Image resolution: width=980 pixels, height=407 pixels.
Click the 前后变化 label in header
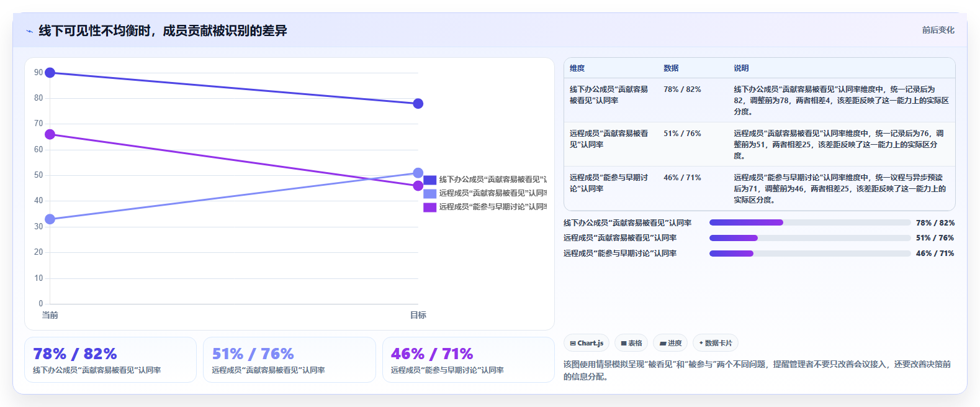[x=938, y=30]
